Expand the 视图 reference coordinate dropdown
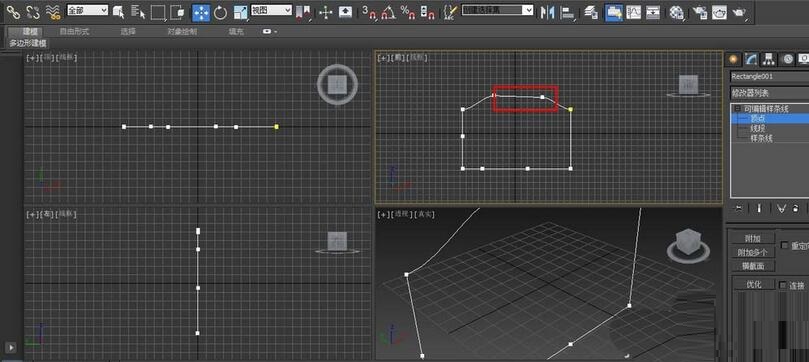Screen dimensions: 809x362 [271, 10]
